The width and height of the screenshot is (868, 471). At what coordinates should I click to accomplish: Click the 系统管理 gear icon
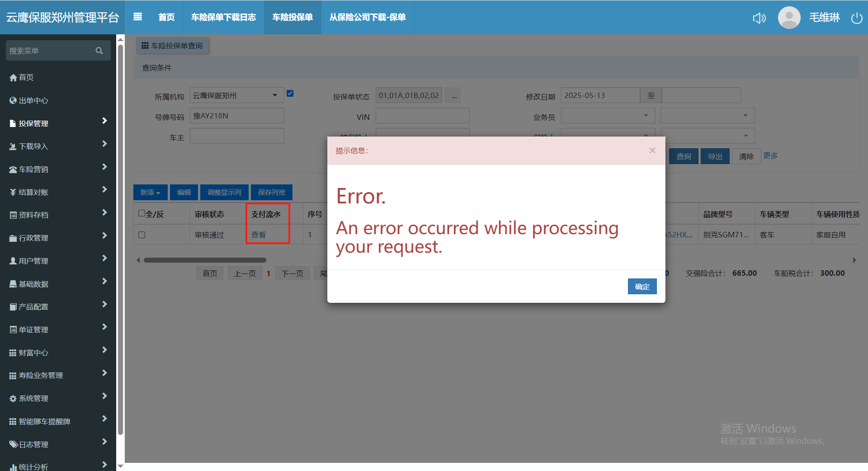[13, 399]
